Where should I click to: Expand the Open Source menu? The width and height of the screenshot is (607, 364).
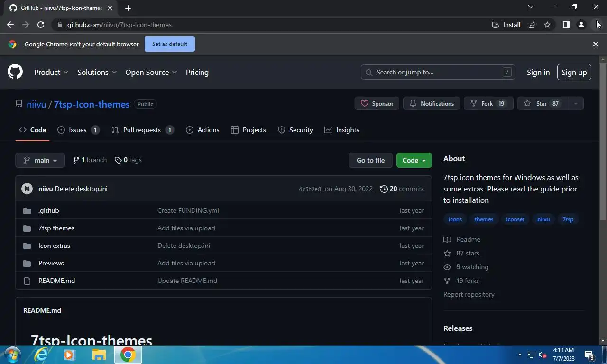click(151, 72)
